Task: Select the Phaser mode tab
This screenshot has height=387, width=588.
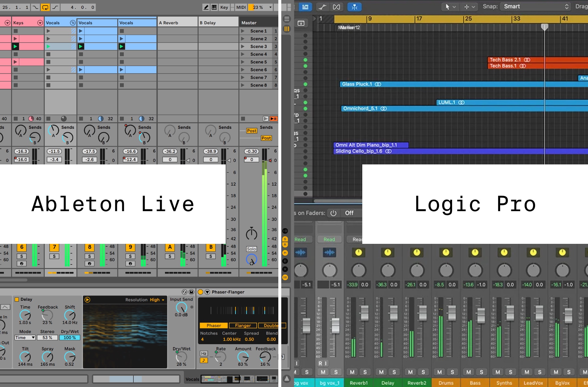Action: tap(214, 326)
